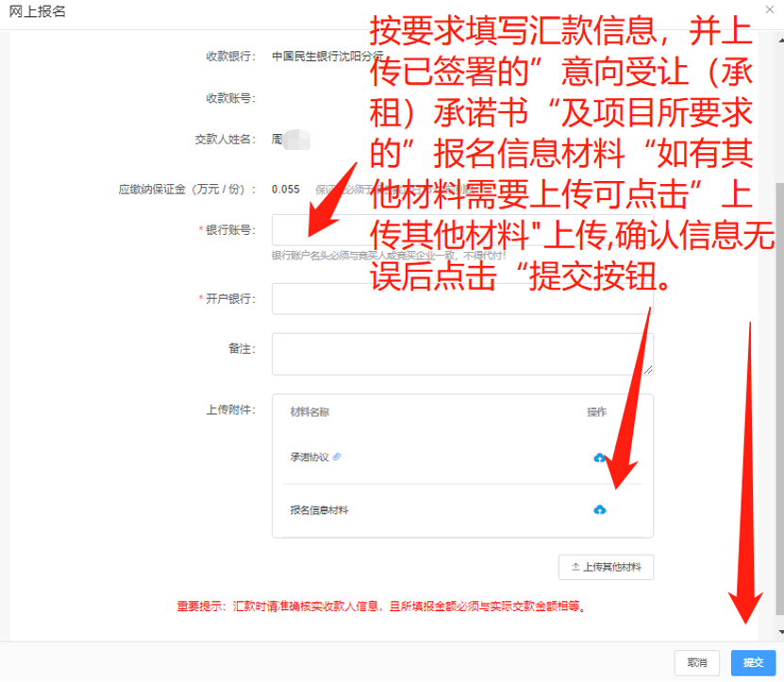Close the 网上报名 dialog with the X
This screenshot has height=682, width=784.
click(770, 9)
